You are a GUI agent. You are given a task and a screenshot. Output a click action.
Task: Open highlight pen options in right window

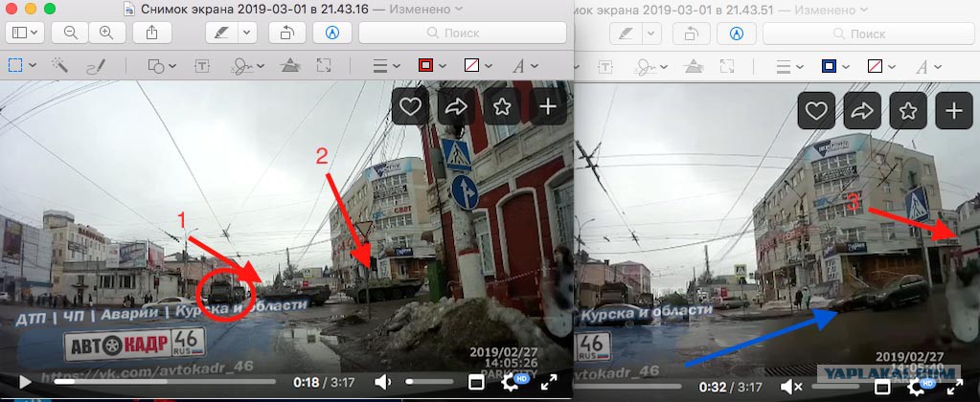tap(651, 33)
